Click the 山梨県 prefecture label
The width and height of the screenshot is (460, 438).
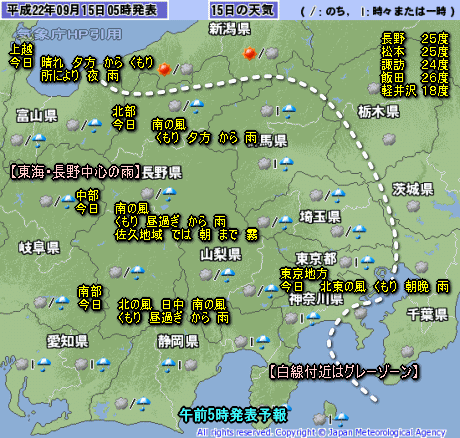(221, 255)
